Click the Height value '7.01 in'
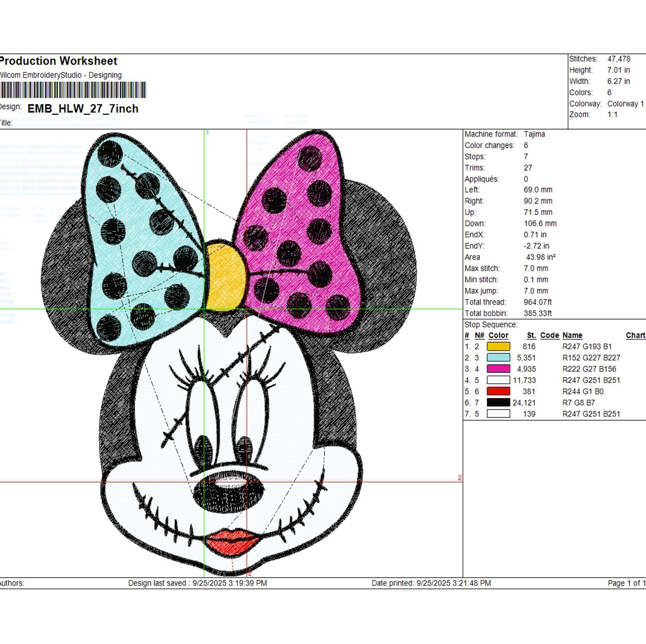The image size is (646, 644). coord(618,70)
